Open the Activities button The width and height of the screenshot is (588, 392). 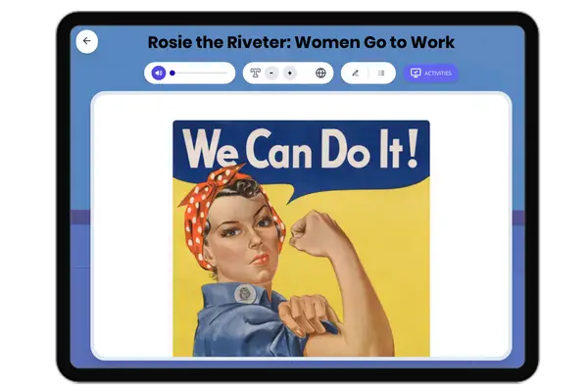point(431,73)
